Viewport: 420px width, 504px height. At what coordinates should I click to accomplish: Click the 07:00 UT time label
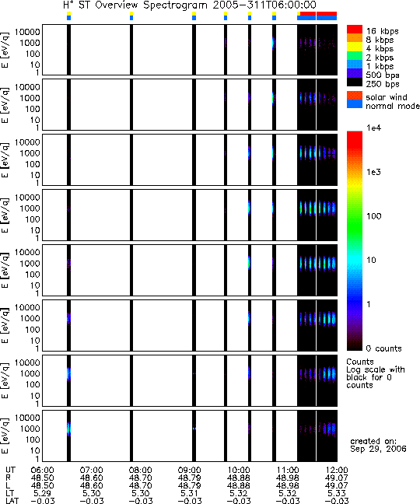92,471
